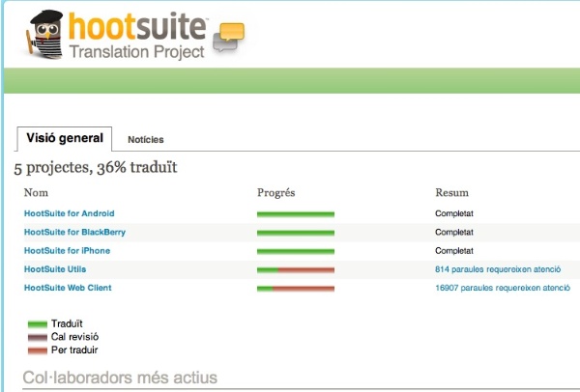
Task: Open the HootSuite Web Client project
Action: click(68, 288)
